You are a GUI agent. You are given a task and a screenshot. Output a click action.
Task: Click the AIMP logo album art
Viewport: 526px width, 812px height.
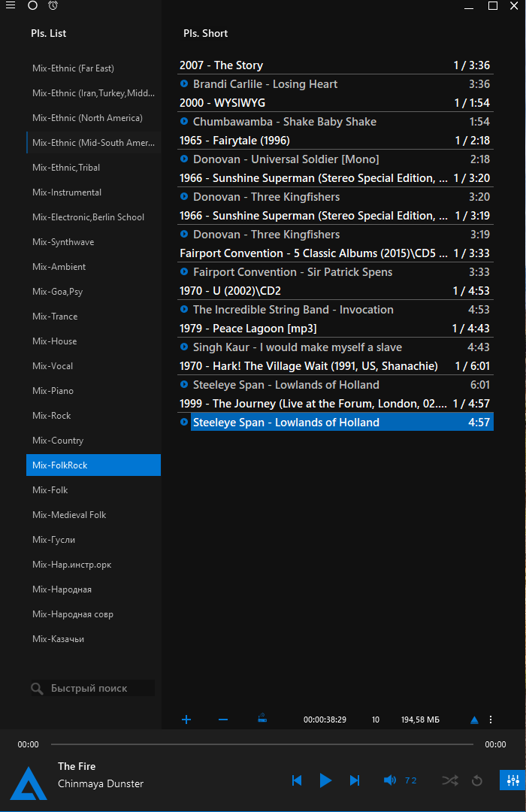click(x=29, y=783)
